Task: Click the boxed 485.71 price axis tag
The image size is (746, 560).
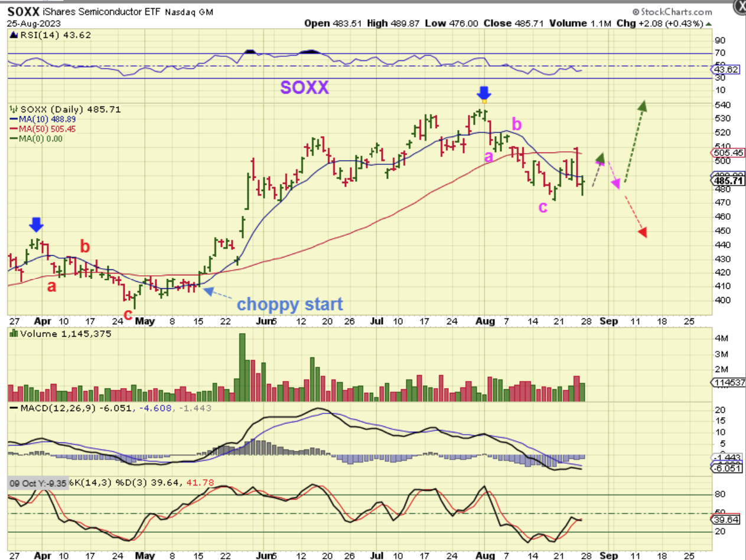Action: (x=729, y=181)
